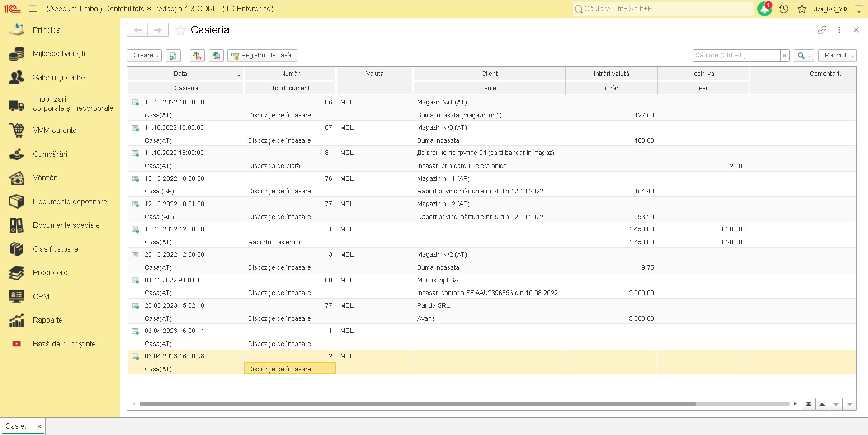
Task: Select the Monuscript SA client cell
Action: point(489,280)
